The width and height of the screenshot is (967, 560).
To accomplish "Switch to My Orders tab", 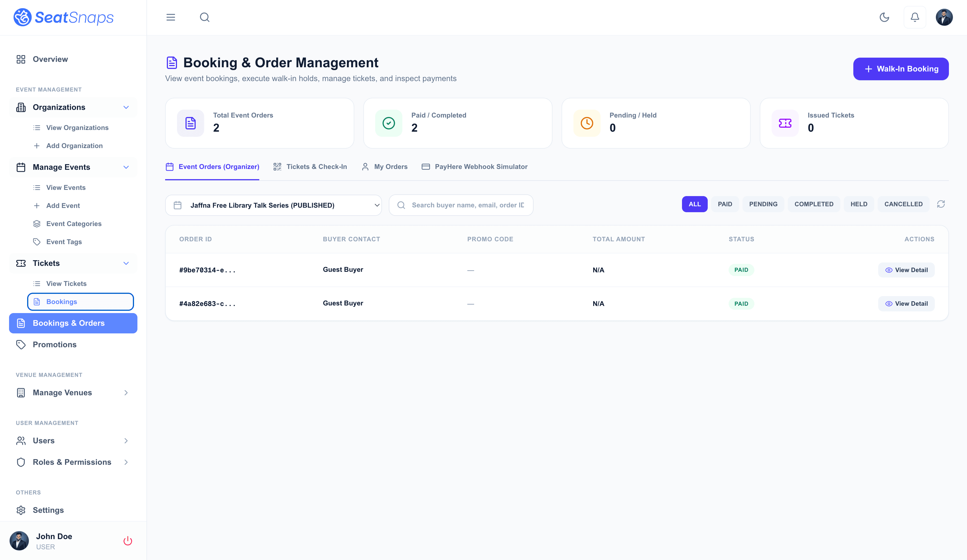I will click(x=385, y=167).
